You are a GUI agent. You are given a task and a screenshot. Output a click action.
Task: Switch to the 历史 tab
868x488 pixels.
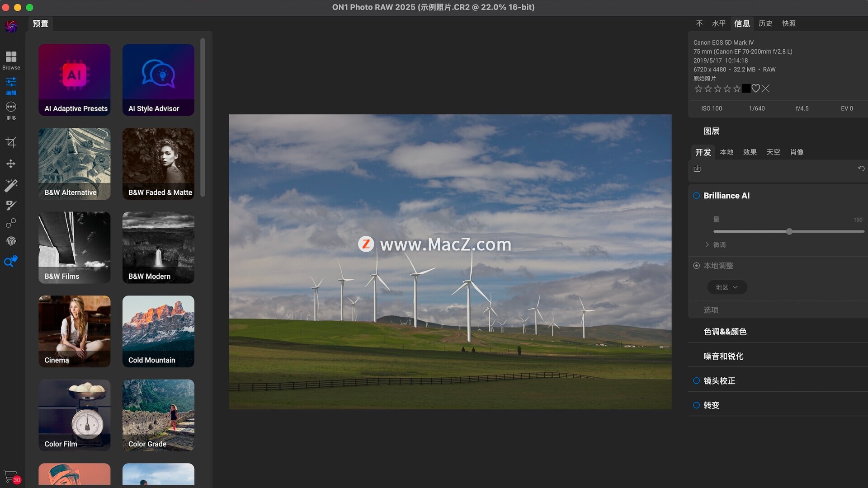(x=765, y=23)
